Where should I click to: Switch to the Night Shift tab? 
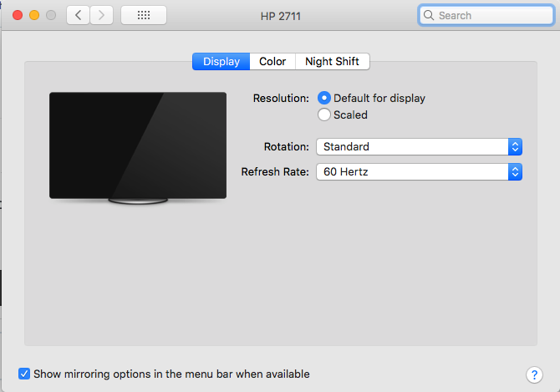tap(332, 61)
